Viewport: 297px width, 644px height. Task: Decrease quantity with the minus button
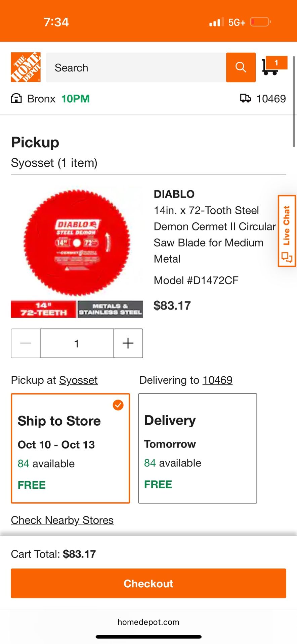click(x=26, y=343)
